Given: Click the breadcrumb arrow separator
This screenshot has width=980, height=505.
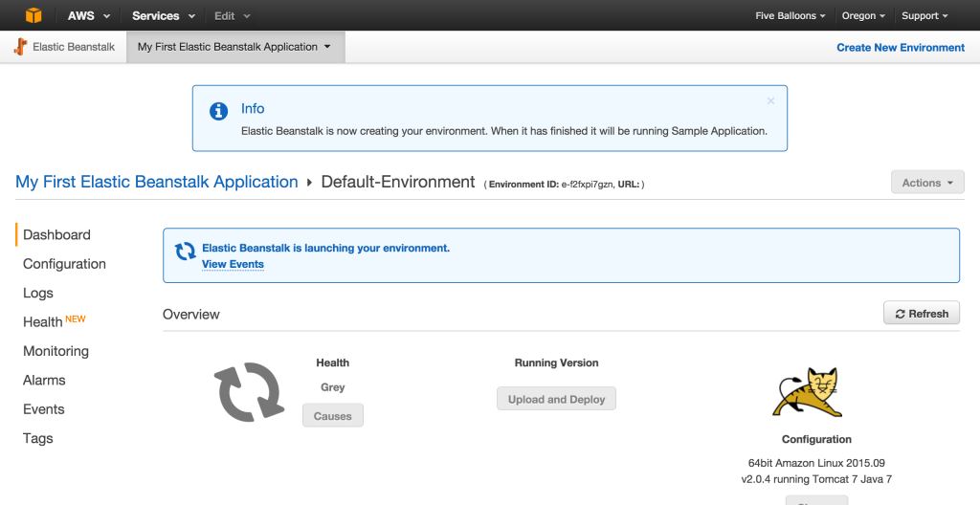Looking at the screenshot, I should tap(309, 183).
